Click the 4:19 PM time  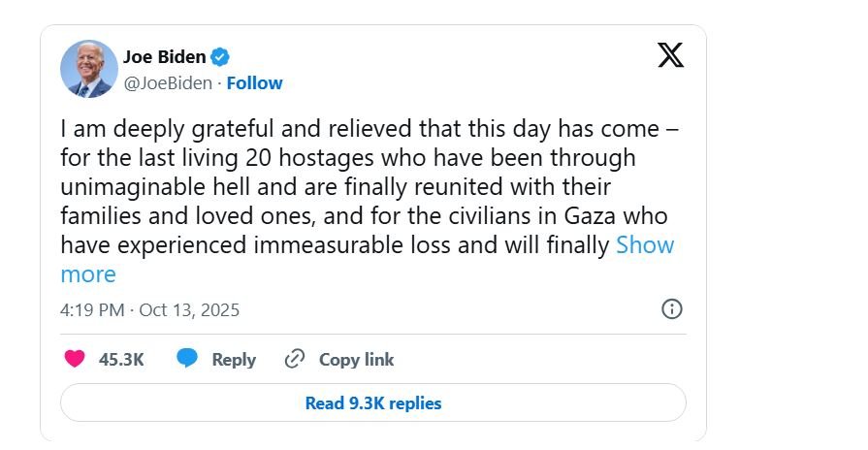[92, 310]
